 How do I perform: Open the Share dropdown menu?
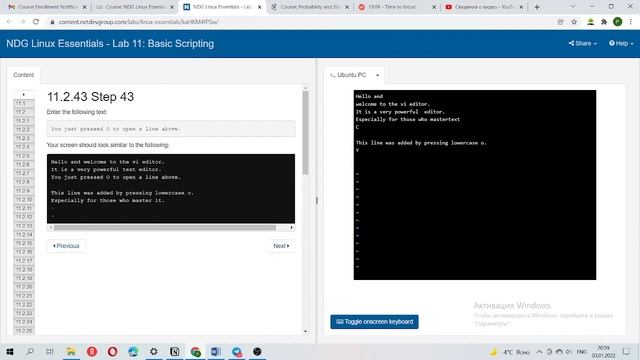point(583,43)
